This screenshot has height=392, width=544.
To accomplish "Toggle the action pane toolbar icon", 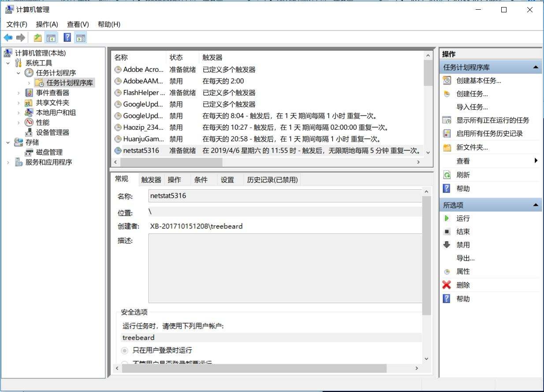I will tap(80, 38).
